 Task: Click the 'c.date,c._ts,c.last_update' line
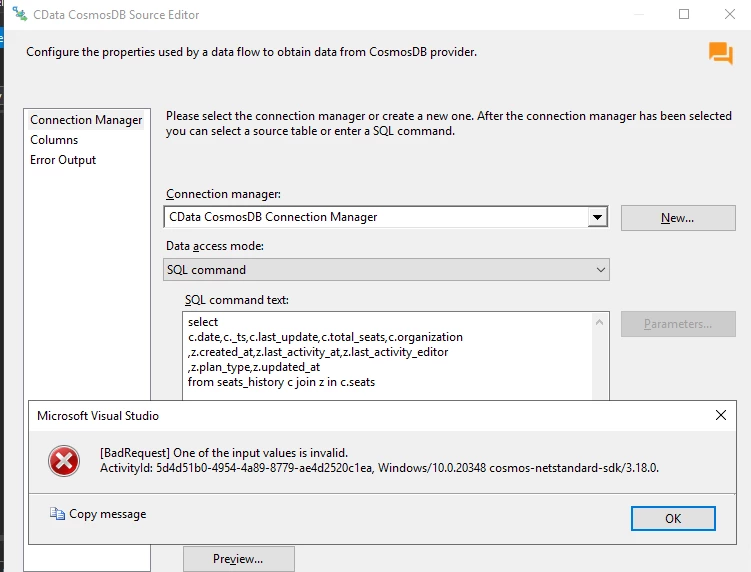[325, 337]
